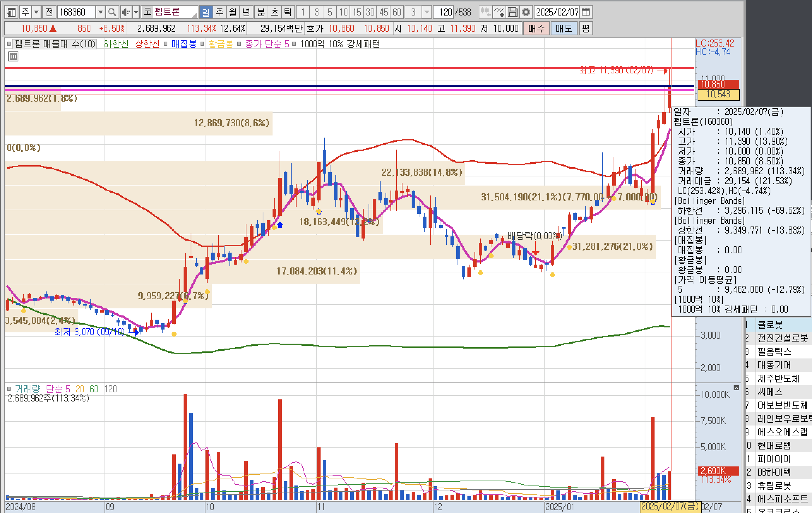Open the 주 market type dropdown
812x513 pixels.
coord(36,12)
